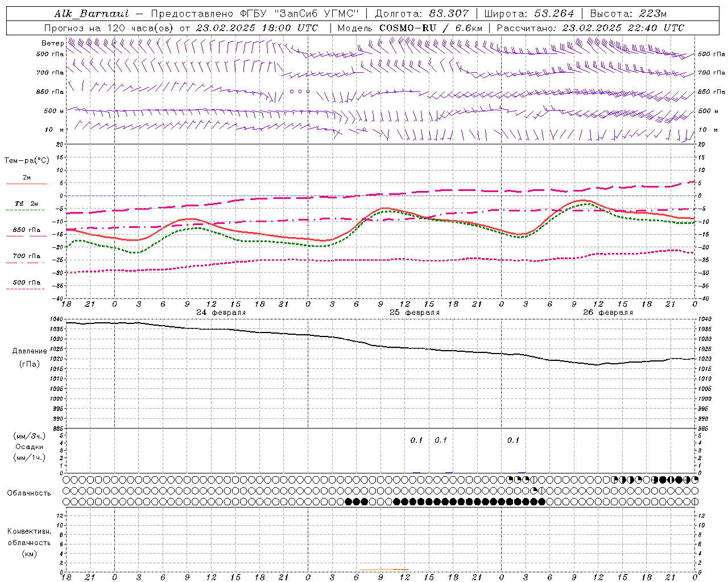The image size is (728, 582).
Task: Click the Модель COSMO-RU / 6.6км label
Action: coord(409,28)
